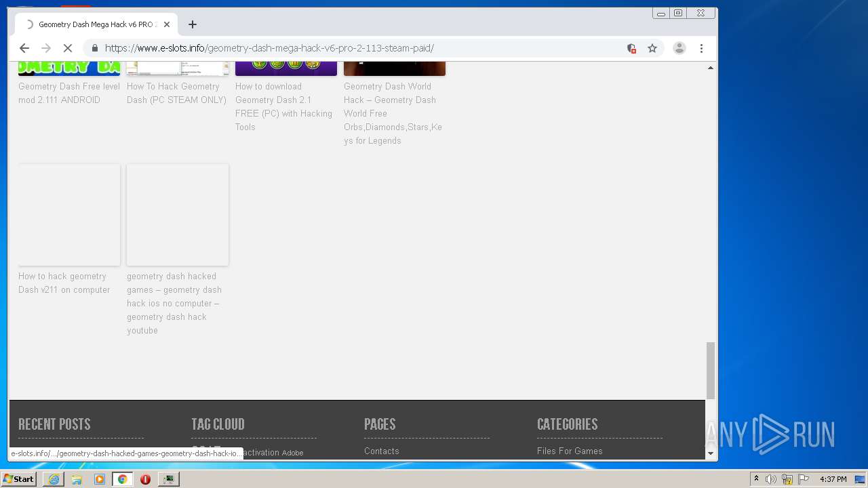
Task: Open Windows Explorer folder from taskbar
Action: 77,479
